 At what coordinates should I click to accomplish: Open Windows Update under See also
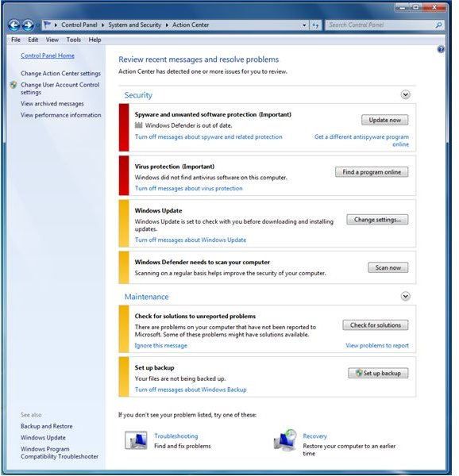point(43,437)
